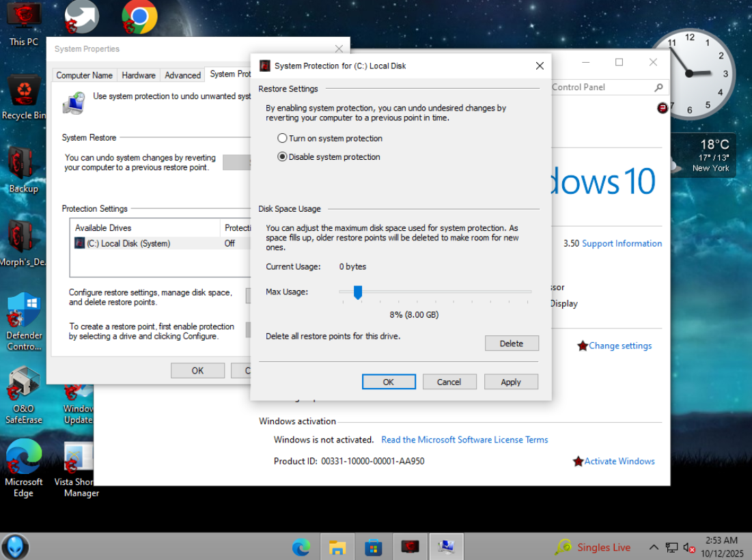The image size is (752, 560).
Task: Open Support Information link
Action: tap(622, 244)
